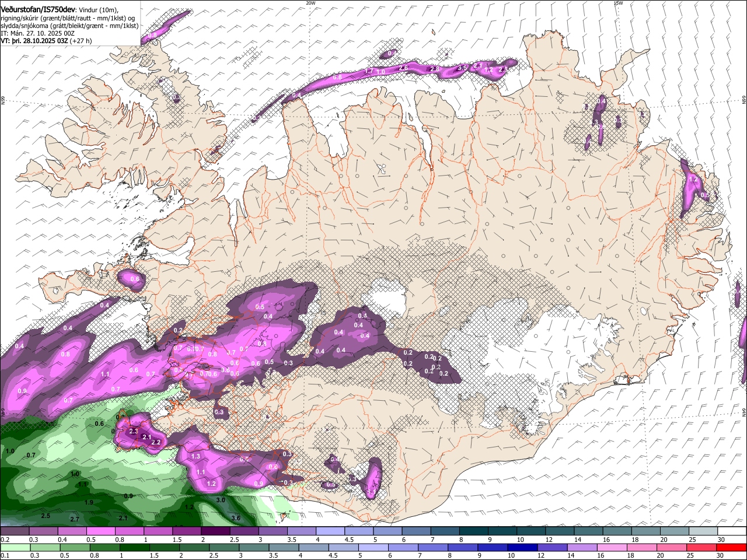Pick the bright pink snow swatch at 0.5
Image resolution: width=747 pixels, height=560 pixels.
coord(100,531)
